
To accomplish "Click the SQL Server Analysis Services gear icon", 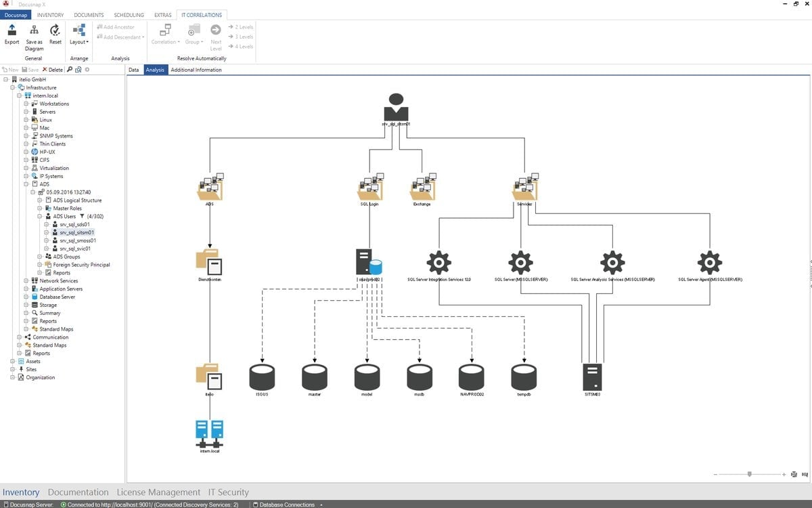I will coord(612,263).
